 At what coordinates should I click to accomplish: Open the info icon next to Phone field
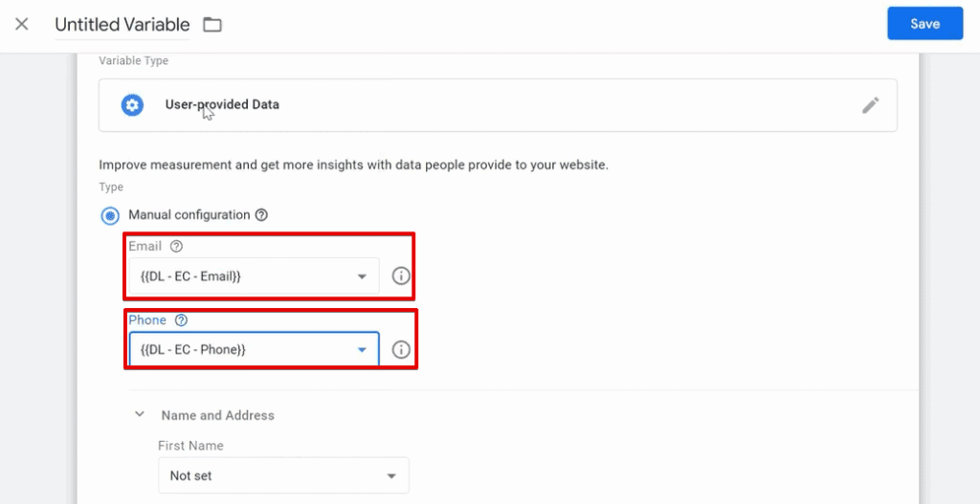pos(401,350)
